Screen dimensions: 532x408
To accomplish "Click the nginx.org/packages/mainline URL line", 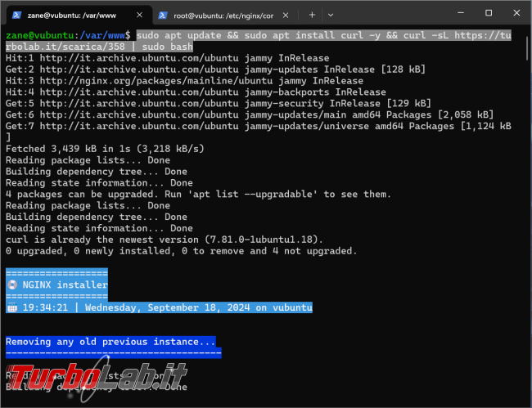I will (184, 81).
